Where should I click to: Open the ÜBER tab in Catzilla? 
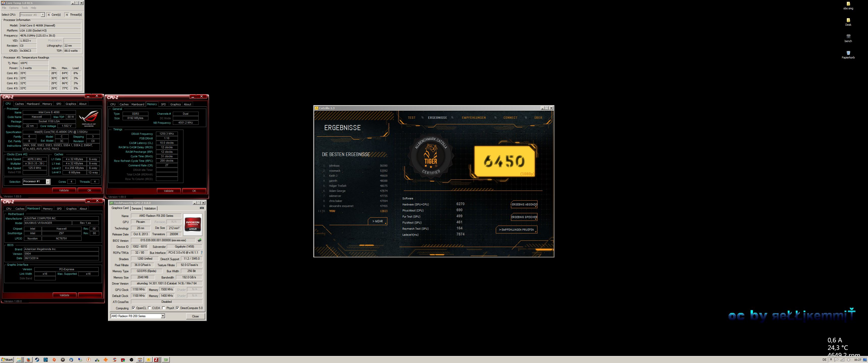(538, 117)
